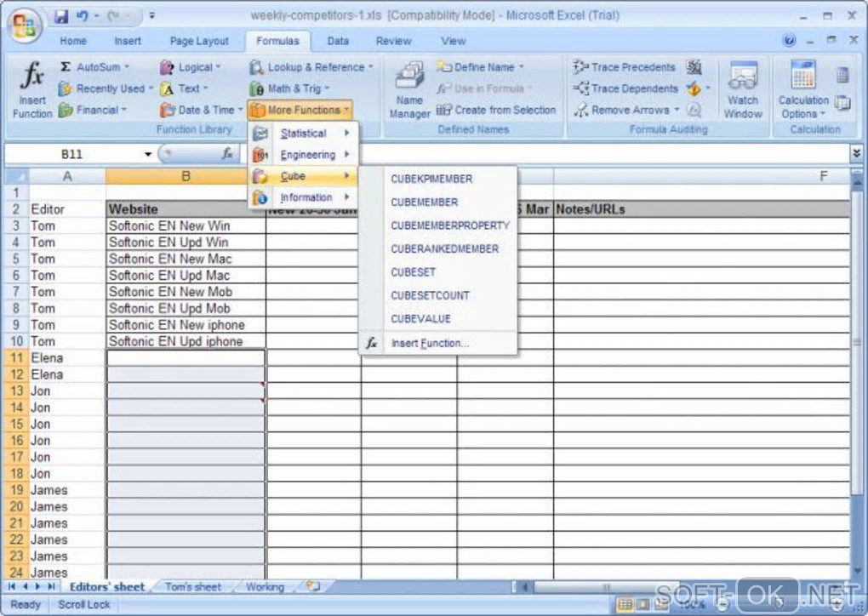This screenshot has height=616, width=868.
Task: Open the Name Manager icon
Action: tap(409, 76)
